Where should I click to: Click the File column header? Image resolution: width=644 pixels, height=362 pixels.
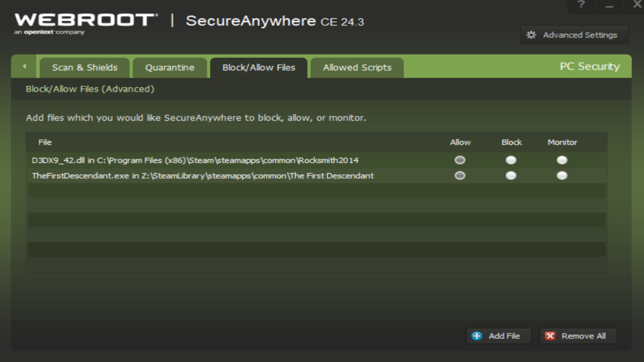tap(45, 142)
